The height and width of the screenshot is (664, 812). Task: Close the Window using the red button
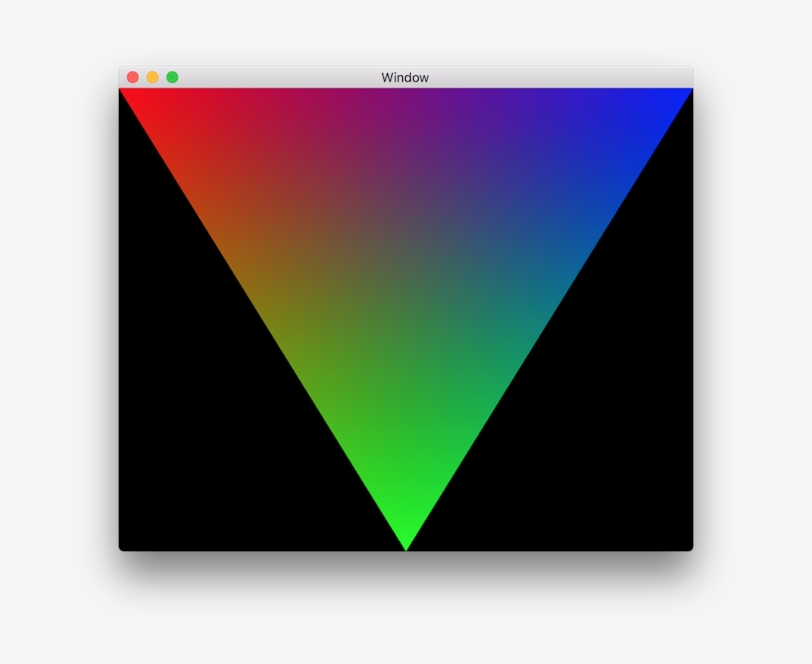pos(132,75)
